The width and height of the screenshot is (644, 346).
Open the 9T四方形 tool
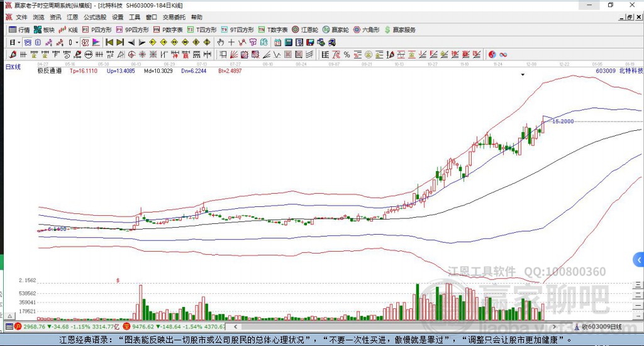point(237,30)
